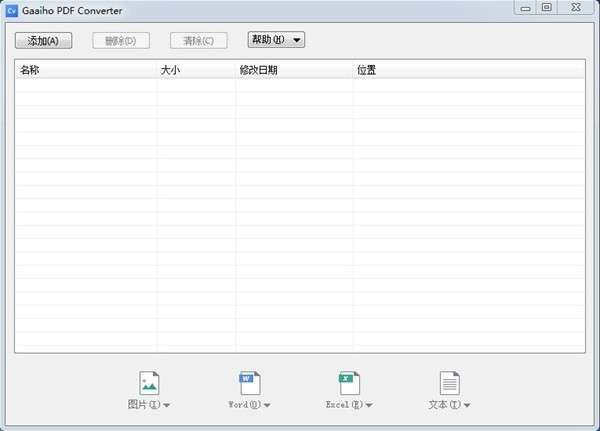600x431 pixels.
Task: Minimize the Gaaiho PDF Converter window
Action: click(525, 8)
